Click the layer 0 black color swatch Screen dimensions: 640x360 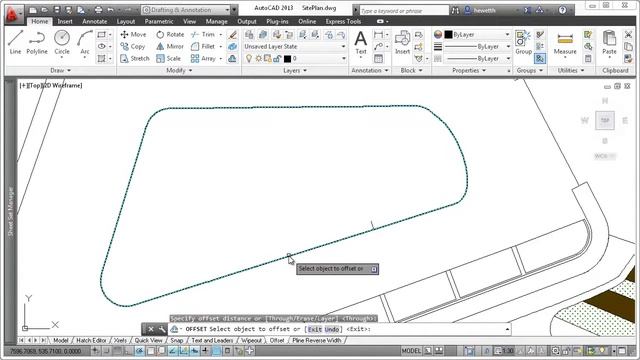[287, 59]
